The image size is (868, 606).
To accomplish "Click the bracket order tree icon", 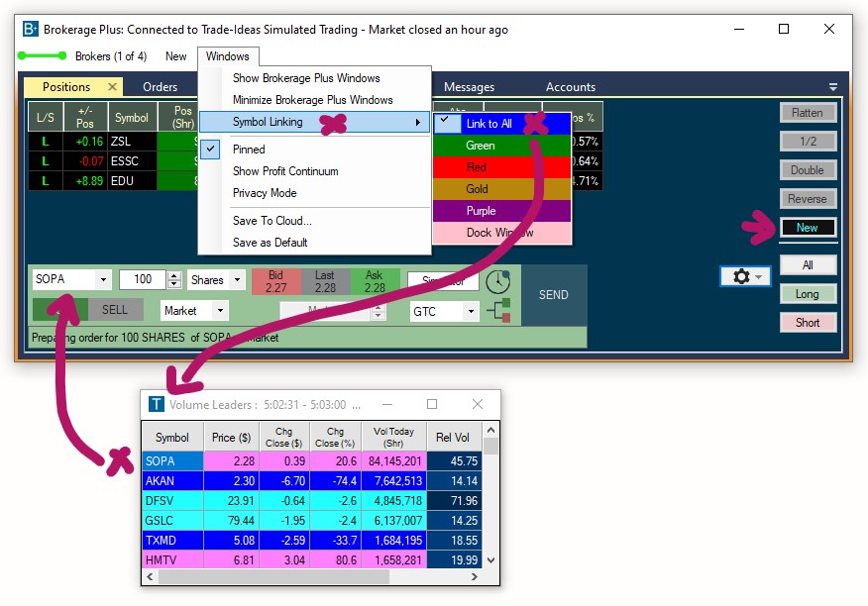I will point(499,311).
